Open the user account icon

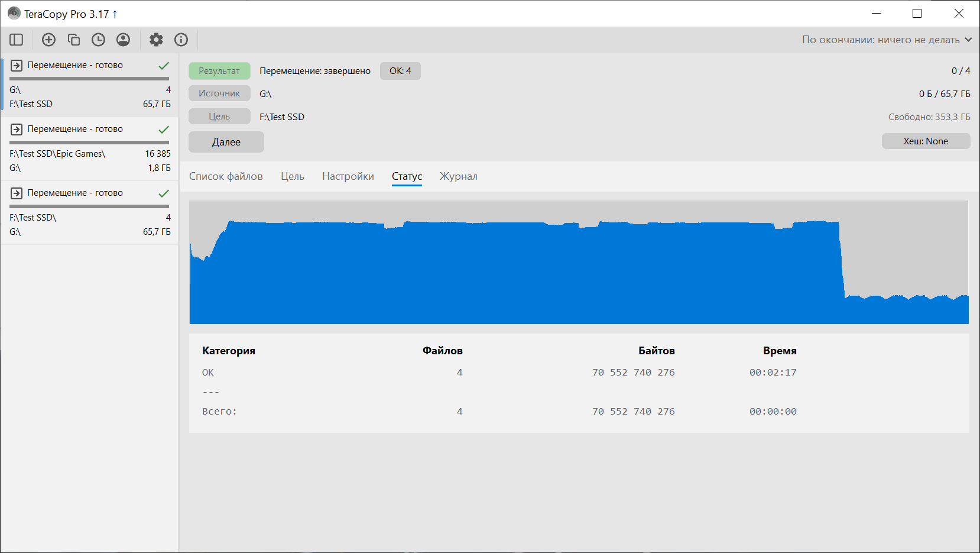[x=123, y=40]
